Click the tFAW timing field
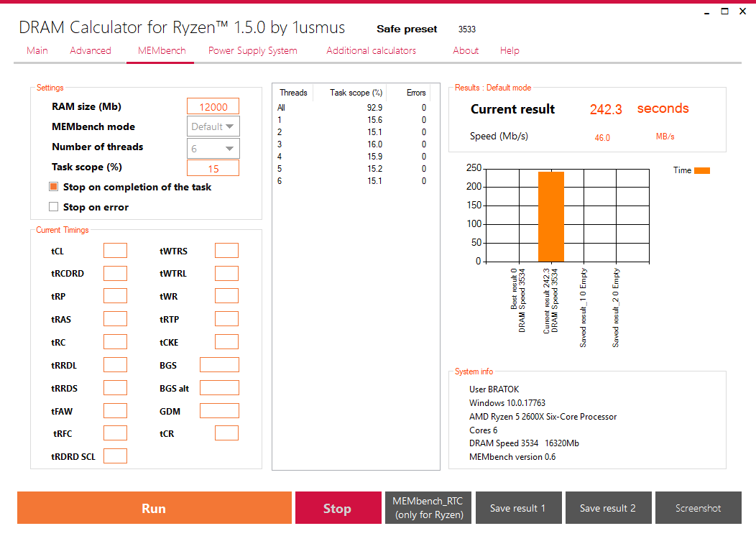Image resolution: width=756 pixels, height=554 pixels. 115,411
